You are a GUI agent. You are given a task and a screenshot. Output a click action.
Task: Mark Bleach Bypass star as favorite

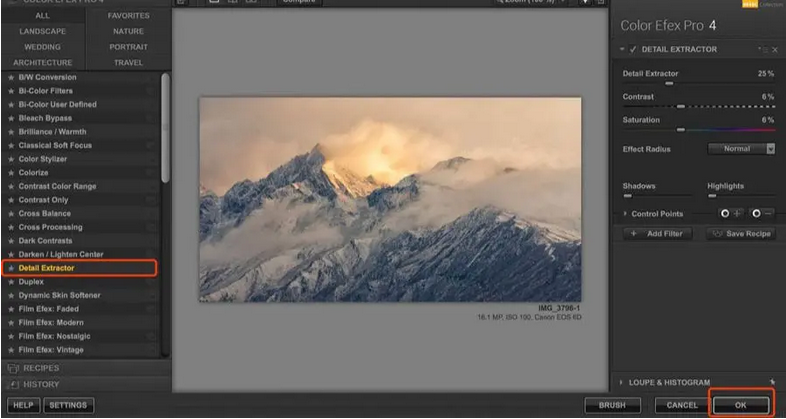pos(11,118)
